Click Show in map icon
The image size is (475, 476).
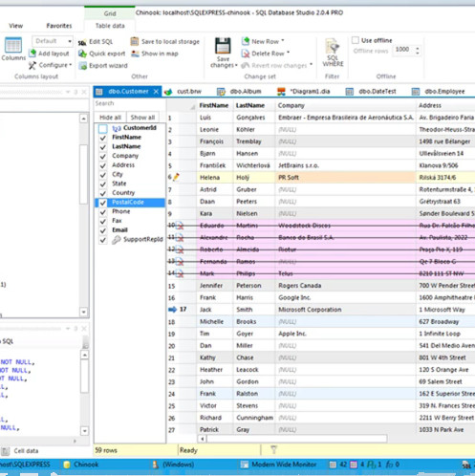(135, 54)
